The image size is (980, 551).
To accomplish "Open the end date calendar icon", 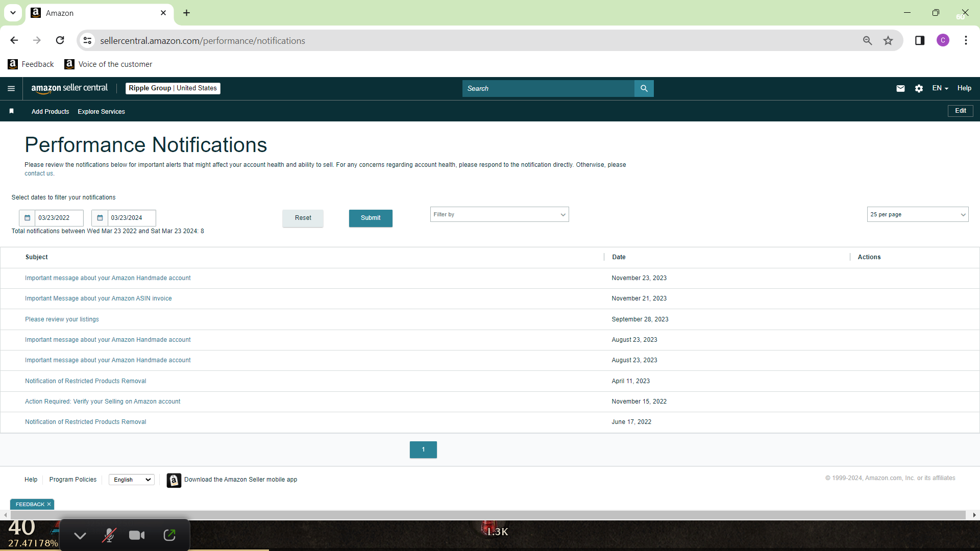I will click(100, 218).
